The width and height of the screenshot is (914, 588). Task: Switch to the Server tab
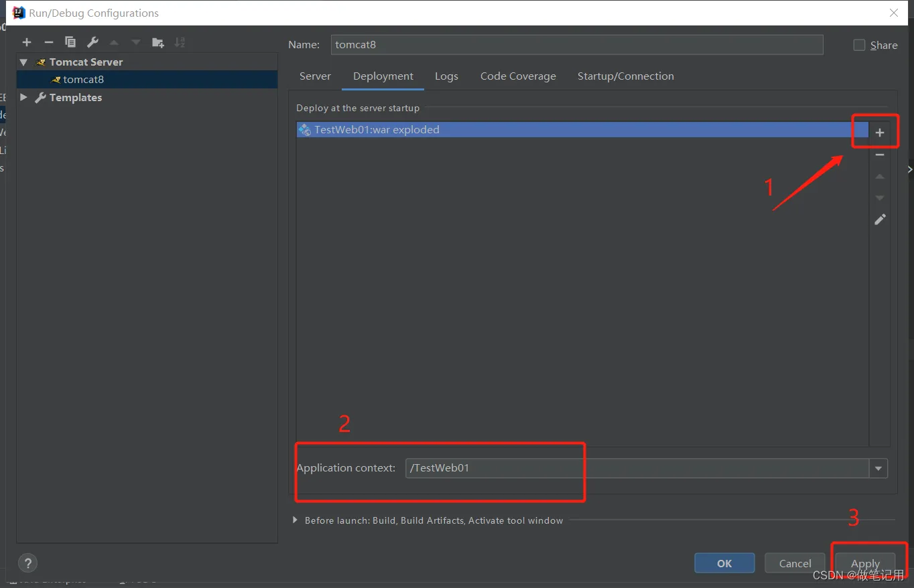tap(315, 76)
